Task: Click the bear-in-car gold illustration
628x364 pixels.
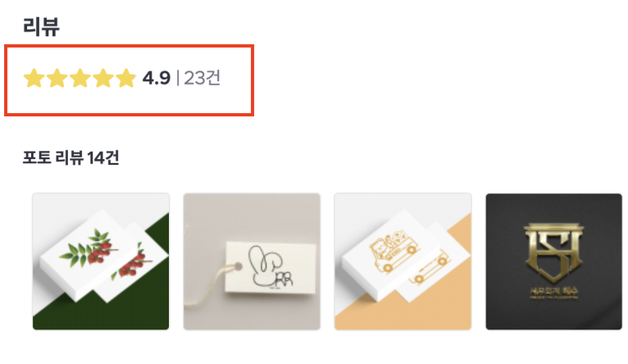Action: 394,250
